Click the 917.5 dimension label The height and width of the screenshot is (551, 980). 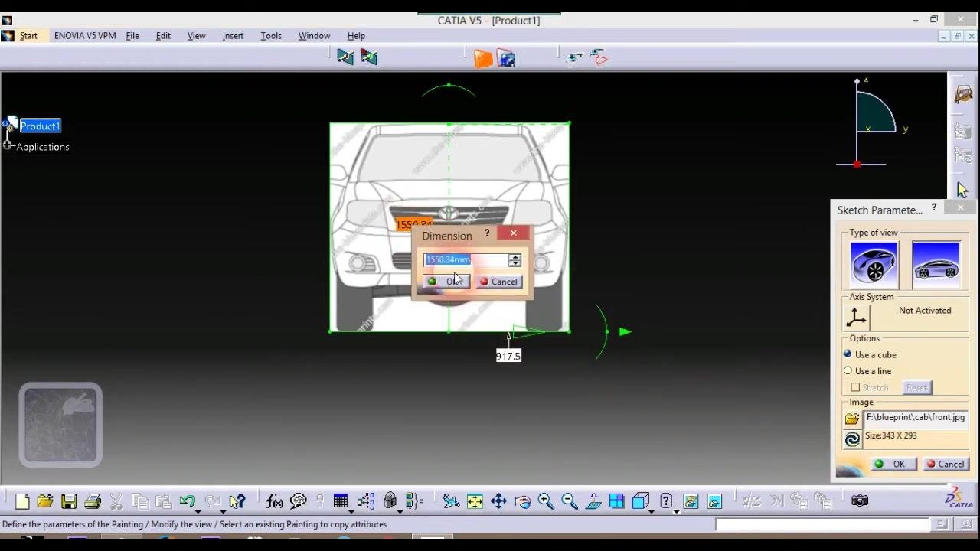pyautogui.click(x=508, y=356)
